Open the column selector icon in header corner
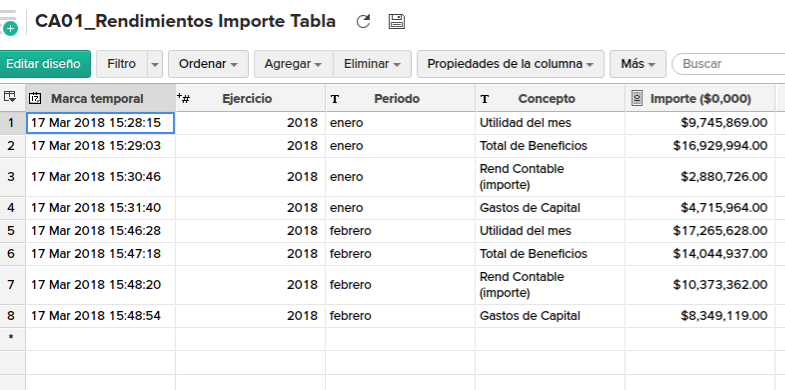The width and height of the screenshot is (785, 390). [9, 97]
